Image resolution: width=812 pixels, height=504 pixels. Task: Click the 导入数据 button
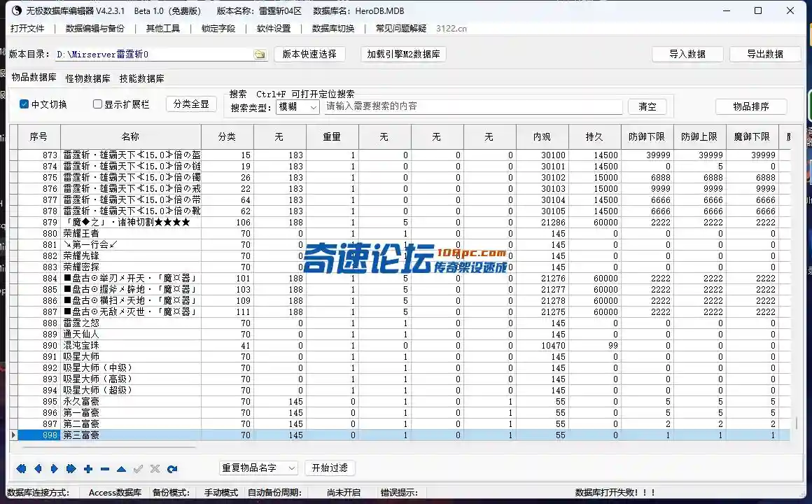(687, 54)
